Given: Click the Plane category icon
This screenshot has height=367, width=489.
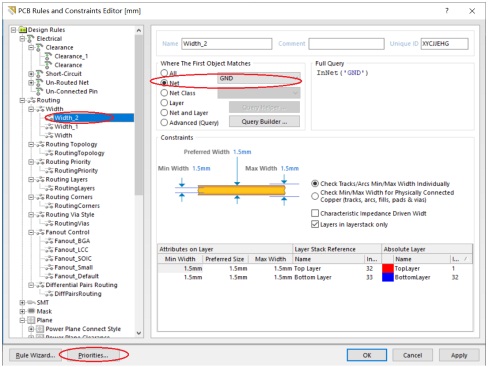Looking at the screenshot, I should (x=31, y=320).
